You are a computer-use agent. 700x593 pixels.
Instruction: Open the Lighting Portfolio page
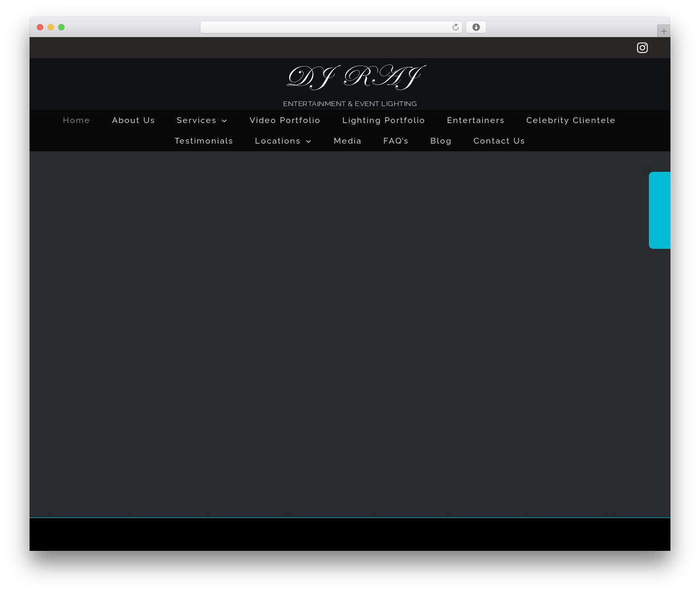pyautogui.click(x=383, y=120)
